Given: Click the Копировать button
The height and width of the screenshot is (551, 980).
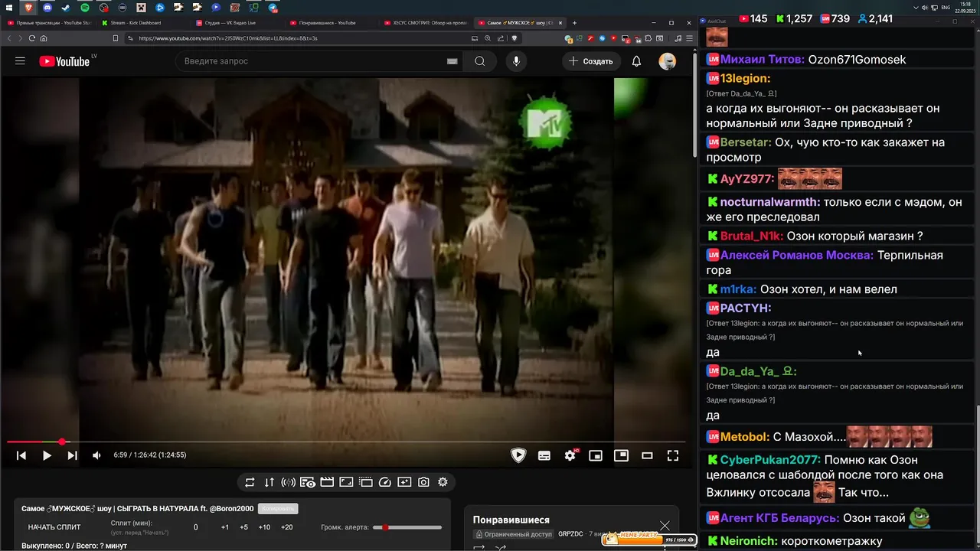Looking at the screenshot, I should (x=278, y=509).
